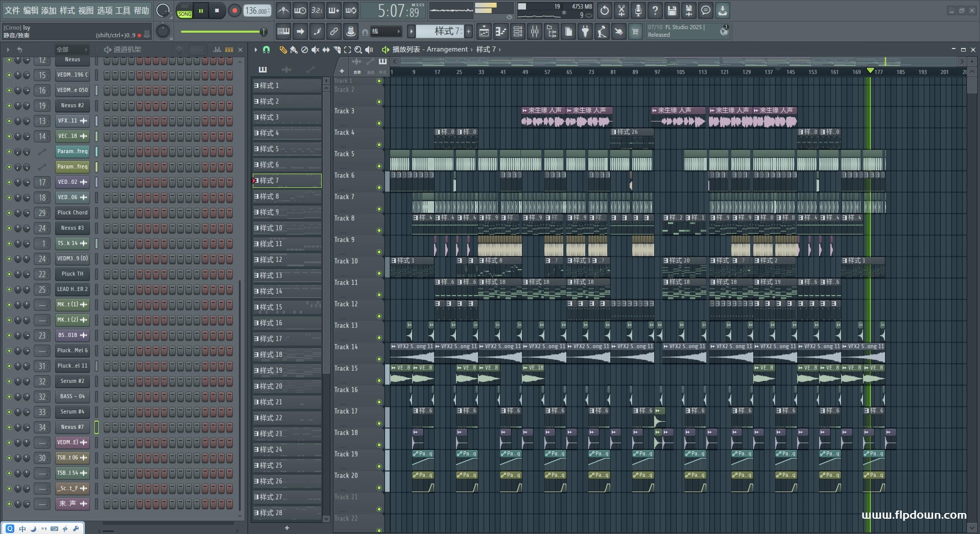The width and height of the screenshot is (980, 534).
Task: Toggle mute LED on Track 3
Action: [x=379, y=123]
